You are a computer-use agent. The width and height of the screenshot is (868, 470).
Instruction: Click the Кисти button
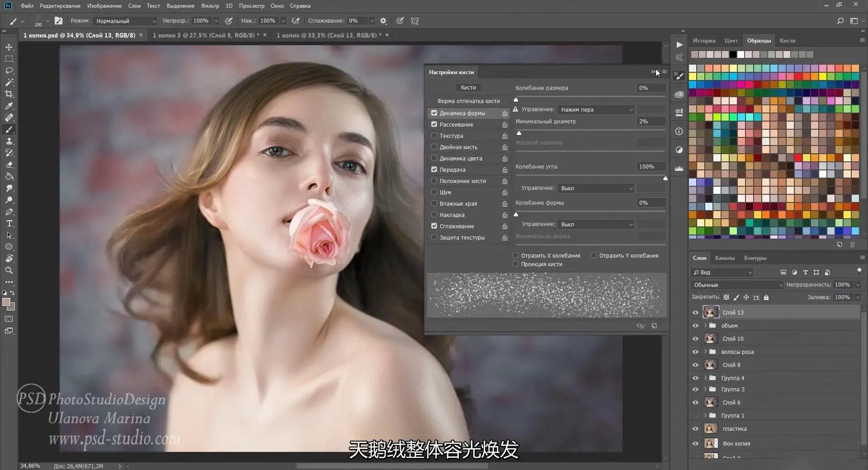coord(468,88)
